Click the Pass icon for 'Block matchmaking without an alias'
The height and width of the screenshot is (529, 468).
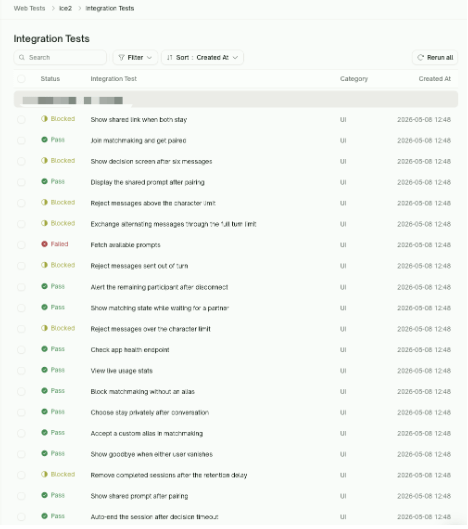coord(44,391)
